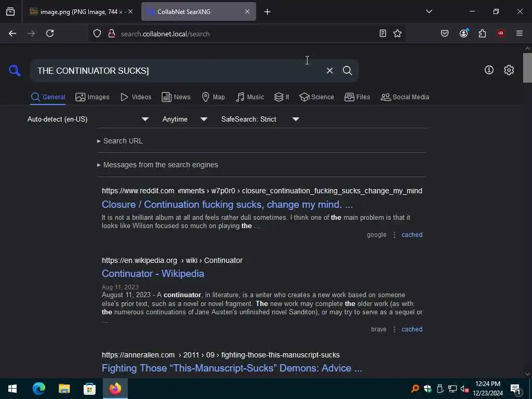Open cached link for the Reddit result

[412, 235]
